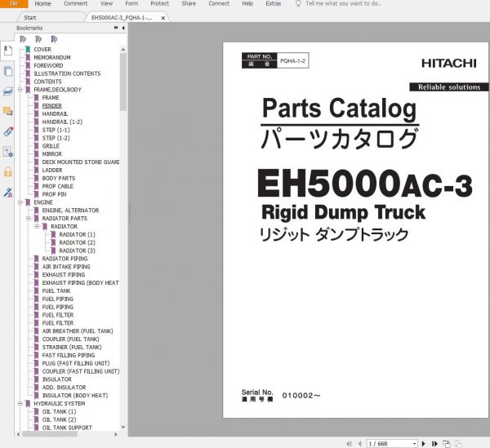Open the Help ribbon tab

247,4
